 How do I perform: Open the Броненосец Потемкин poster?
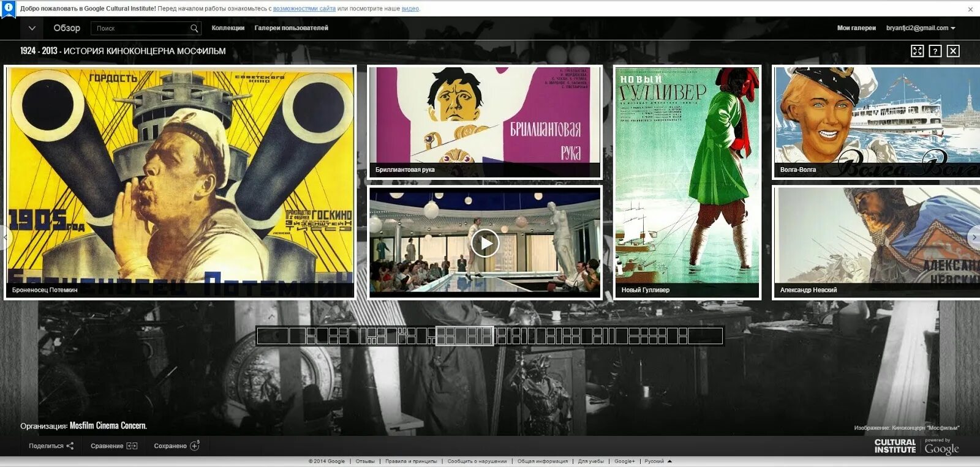[180, 182]
